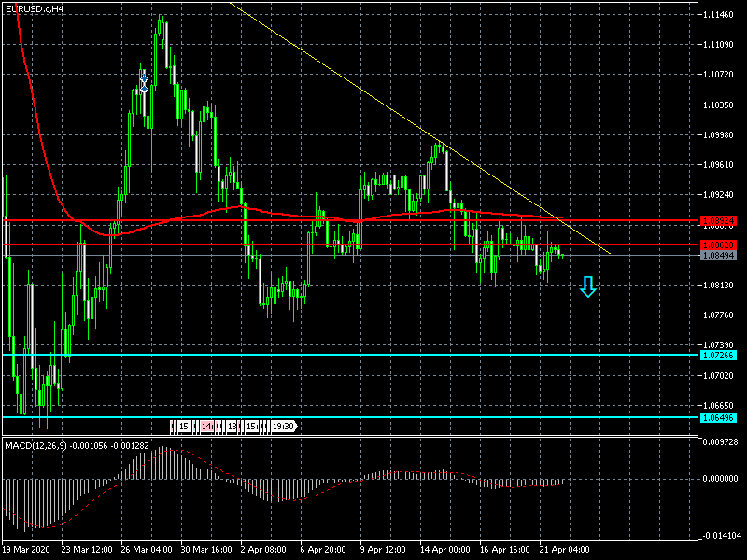Click the cyan down arrow on chart
This screenshot has width=747, height=560.
coord(587,287)
